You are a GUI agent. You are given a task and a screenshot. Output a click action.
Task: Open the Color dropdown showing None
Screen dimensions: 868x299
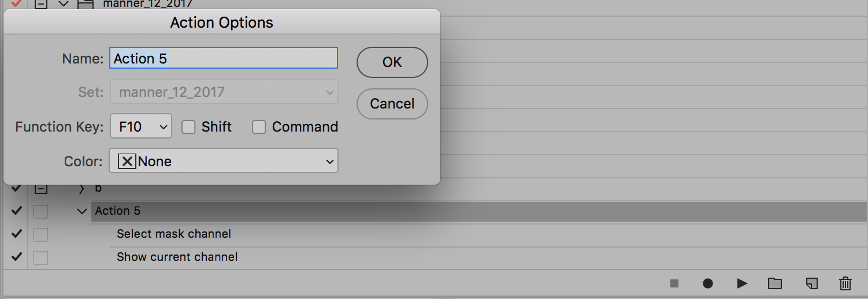(224, 162)
